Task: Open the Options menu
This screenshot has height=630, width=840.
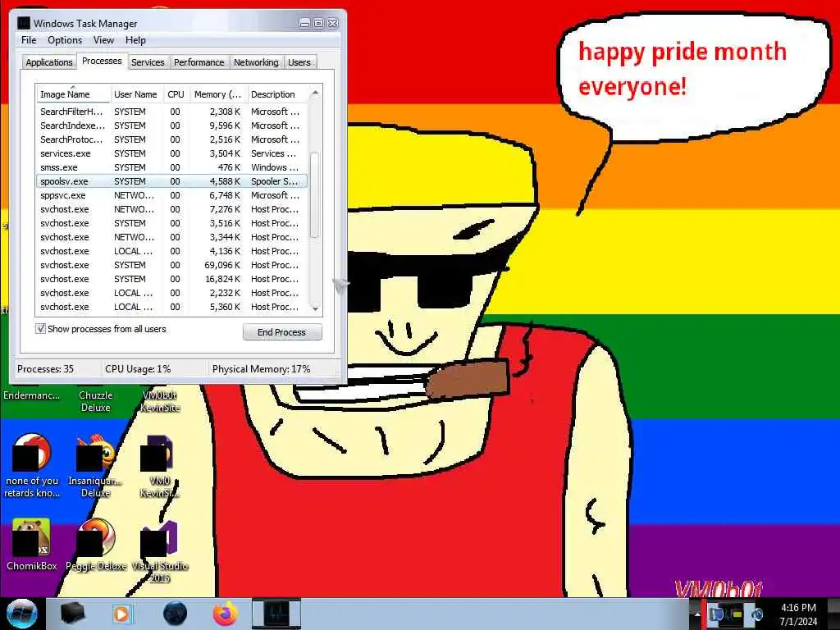Action: (65, 40)
